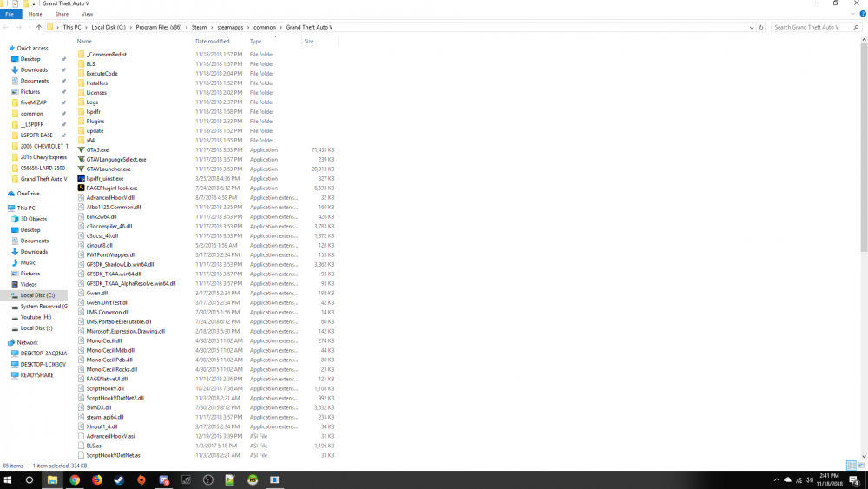868x489 pixels.
Task: Open Explorer help question mark icon
Action: [863, 14]
